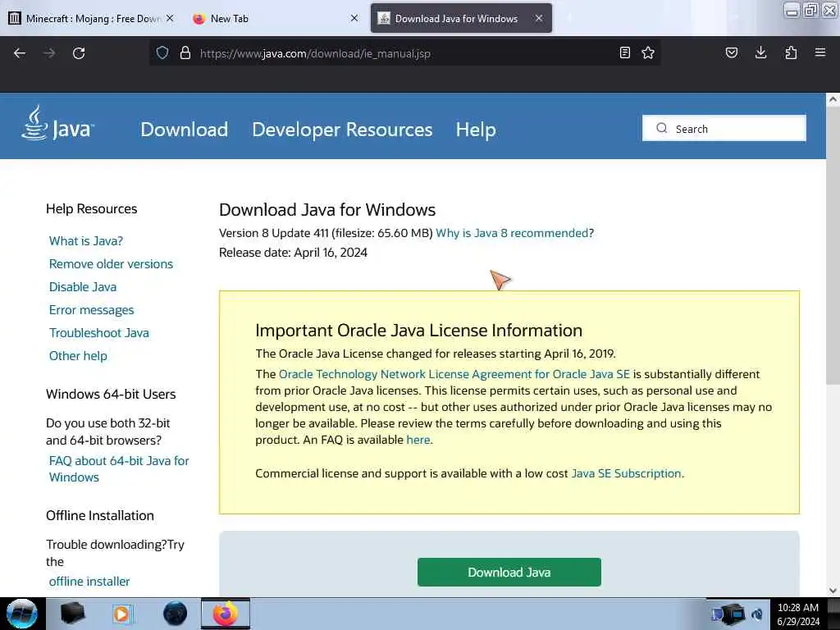Click the java.com URL address bar
The width and height of the screenshot is (840, 630).
pos(404,53)
